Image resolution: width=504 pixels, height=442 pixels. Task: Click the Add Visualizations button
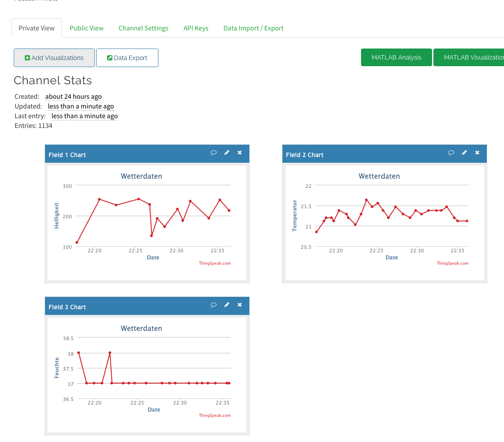point(54,58)
